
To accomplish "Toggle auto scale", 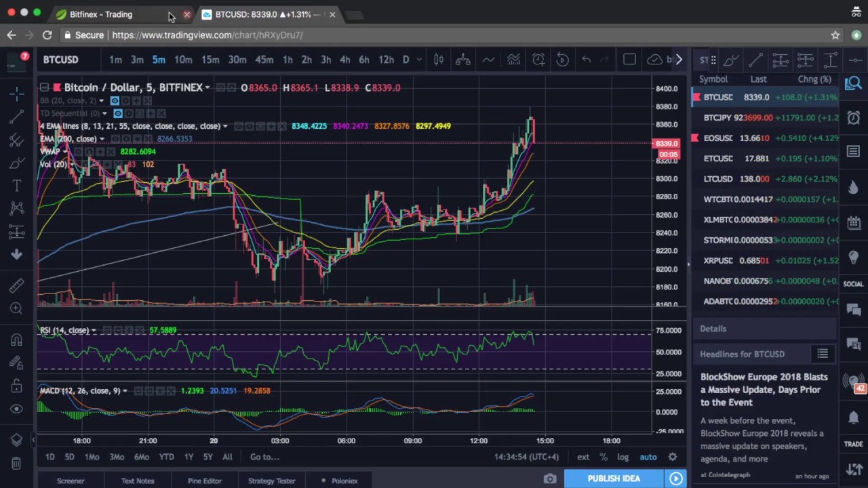I will coord(648,457).
